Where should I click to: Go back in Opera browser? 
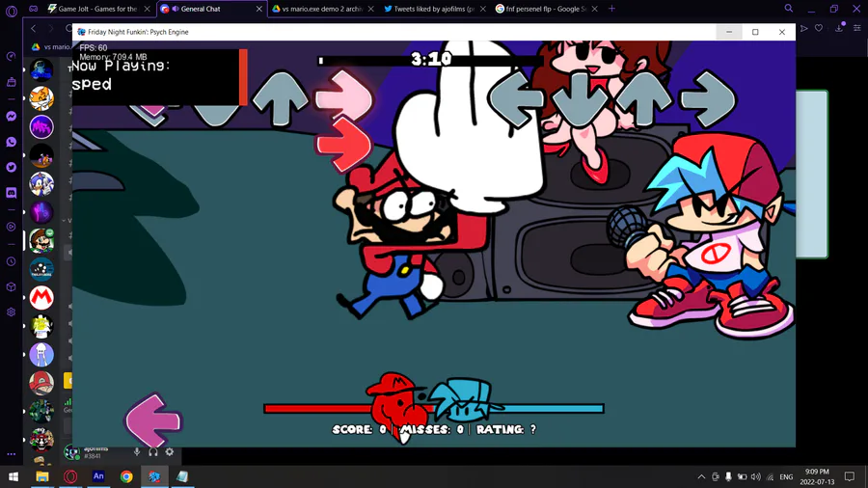pyautogui.click(x=33, y=28)
